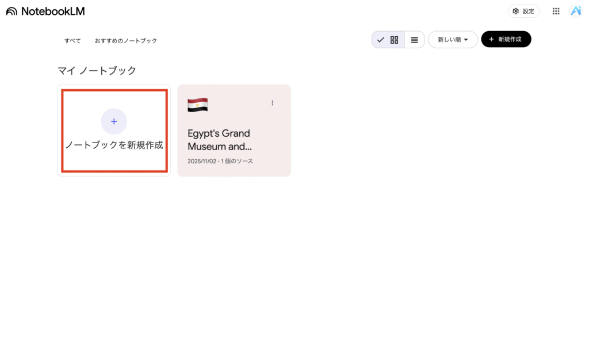The height and width of the screenshot is (364, 589).
Task: Open the three-dot menu on the Egypt notebook
Action: pyautogui.click(x=273, y=103)
